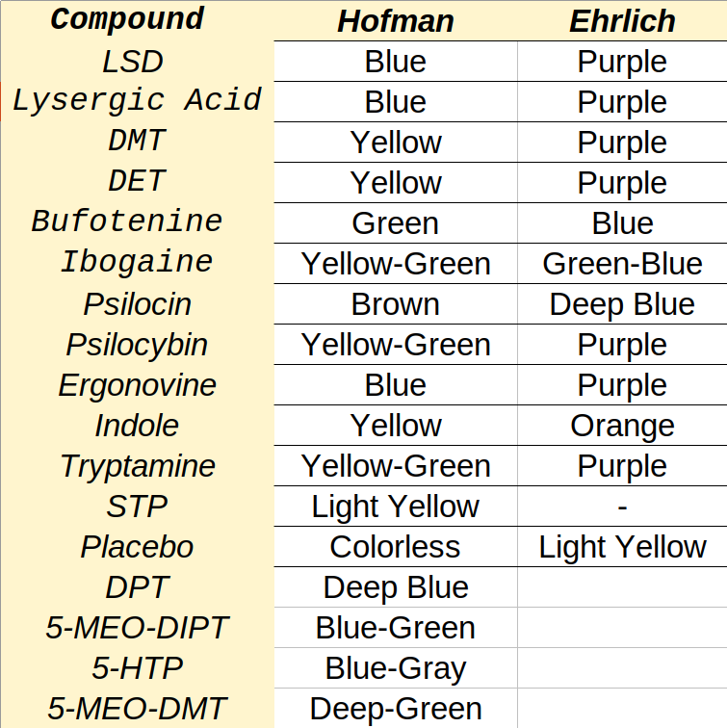The height and width of the screenshot is (728, 727).
Task: Click Bufotenine's Blue Ehrlich cell
Action: (622, 222)
